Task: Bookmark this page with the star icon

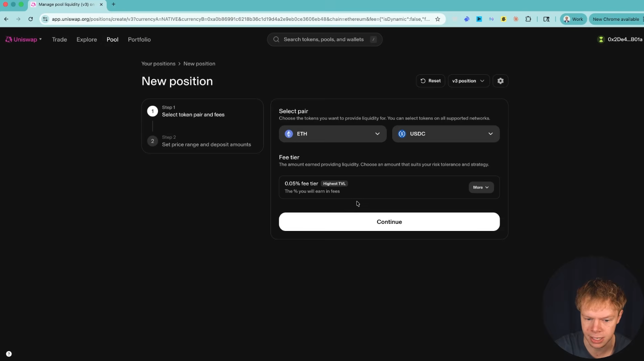Action: click(438, 19)
